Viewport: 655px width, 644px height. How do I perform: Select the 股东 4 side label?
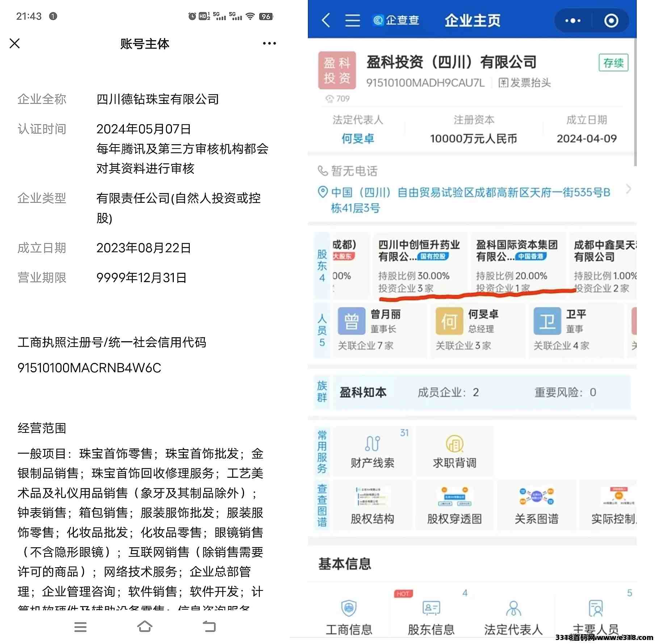point(322,265)
